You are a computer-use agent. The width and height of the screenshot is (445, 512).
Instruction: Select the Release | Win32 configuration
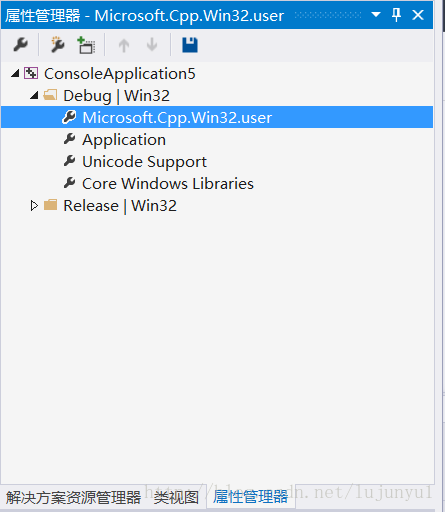coord(120,206)
